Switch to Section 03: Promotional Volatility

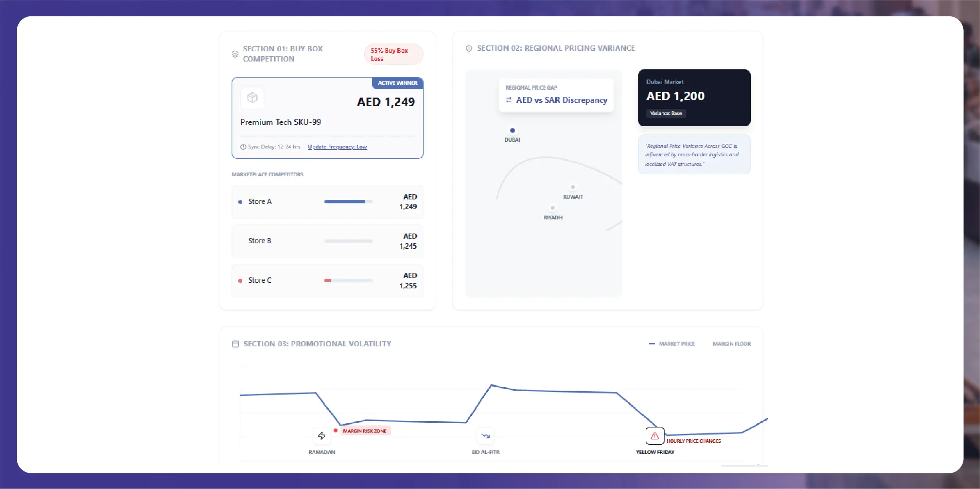click(317, 343)
